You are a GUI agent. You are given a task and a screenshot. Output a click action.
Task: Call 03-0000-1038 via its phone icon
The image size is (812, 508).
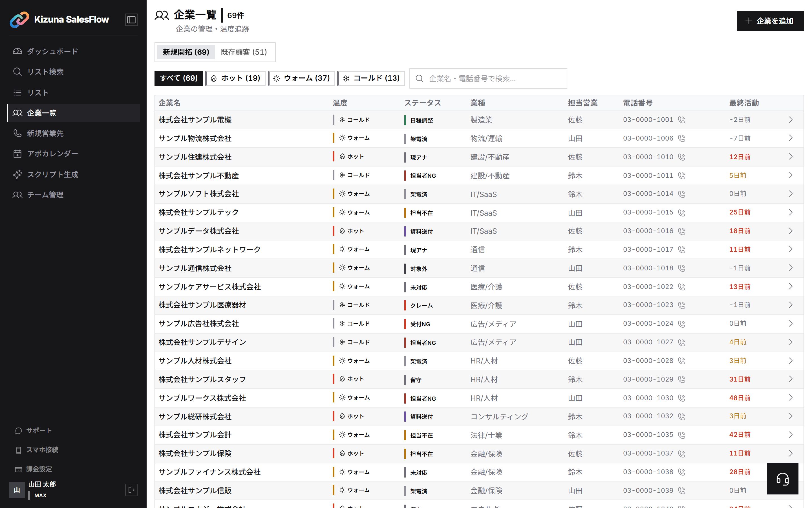coord(681,472)
